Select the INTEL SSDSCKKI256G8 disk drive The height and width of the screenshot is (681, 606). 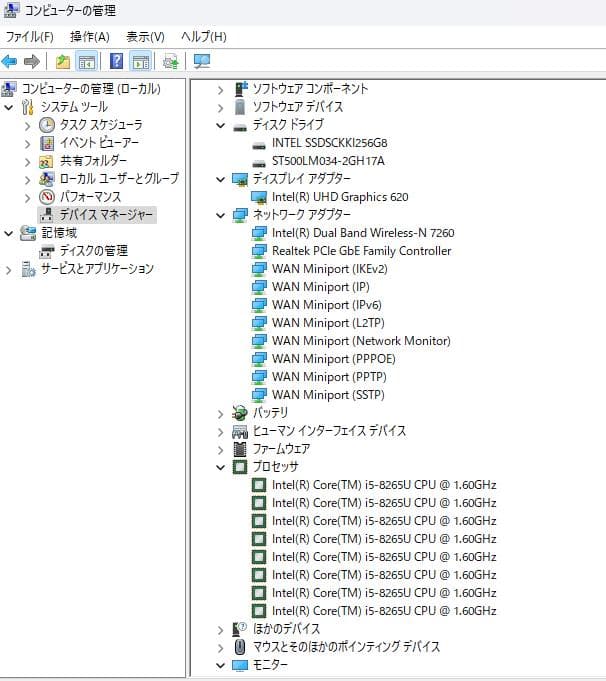(328, 143)
